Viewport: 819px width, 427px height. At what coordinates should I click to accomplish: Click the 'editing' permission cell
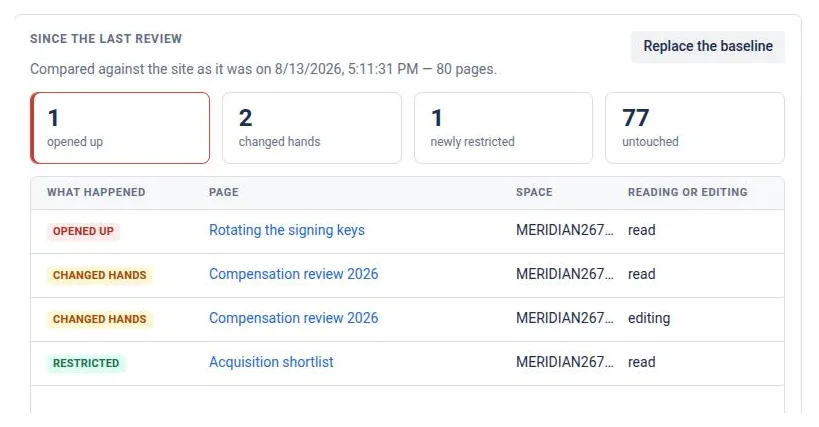pos(649,318)
